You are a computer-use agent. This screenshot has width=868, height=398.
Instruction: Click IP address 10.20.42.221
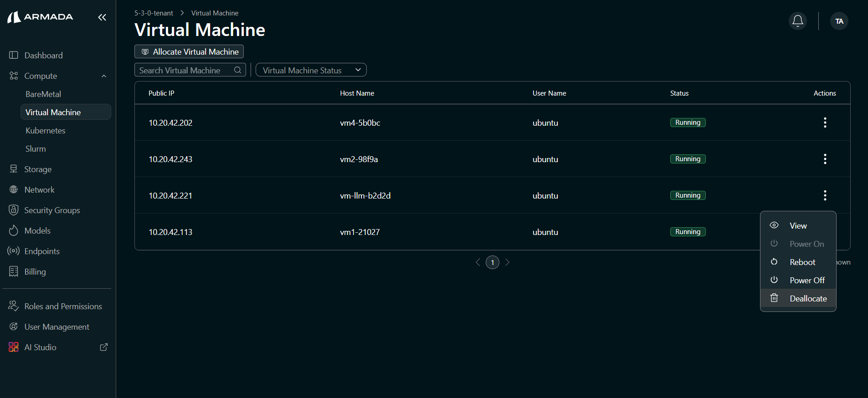coord(170,196)
